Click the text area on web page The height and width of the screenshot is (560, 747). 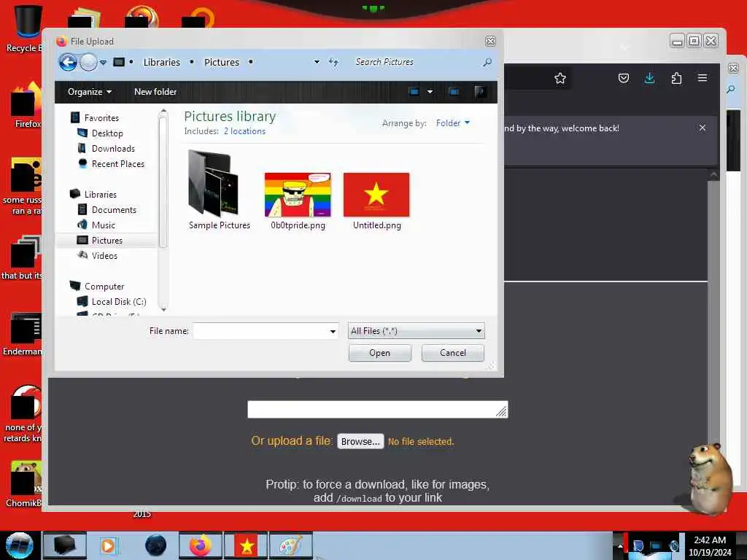point(377,410)
